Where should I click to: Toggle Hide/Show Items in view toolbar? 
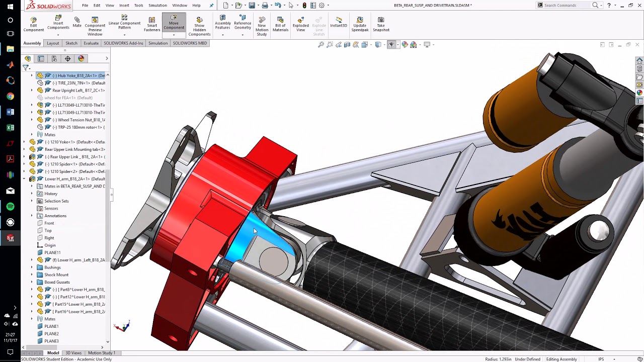(391, 45)
